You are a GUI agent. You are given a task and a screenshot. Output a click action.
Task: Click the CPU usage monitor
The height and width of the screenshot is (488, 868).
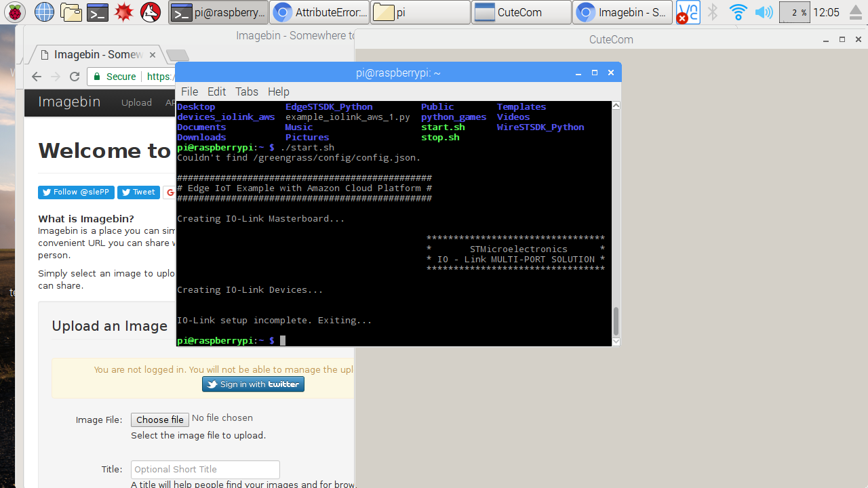[795, 12]
